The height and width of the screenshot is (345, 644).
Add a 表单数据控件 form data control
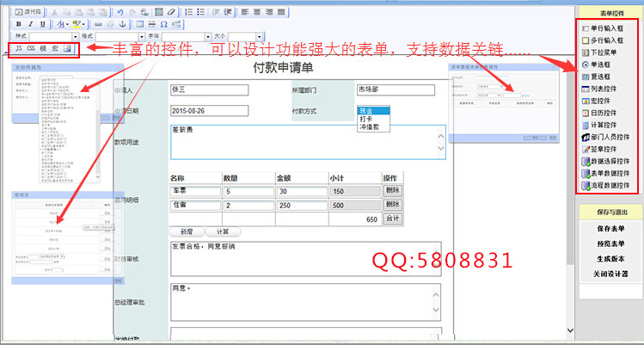click(606, 173)
